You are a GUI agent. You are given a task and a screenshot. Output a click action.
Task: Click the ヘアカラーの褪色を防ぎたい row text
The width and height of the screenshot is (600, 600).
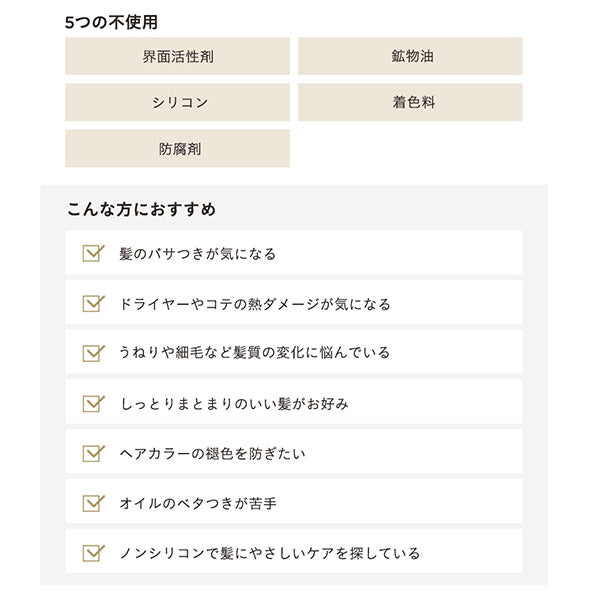pos(212,453)
